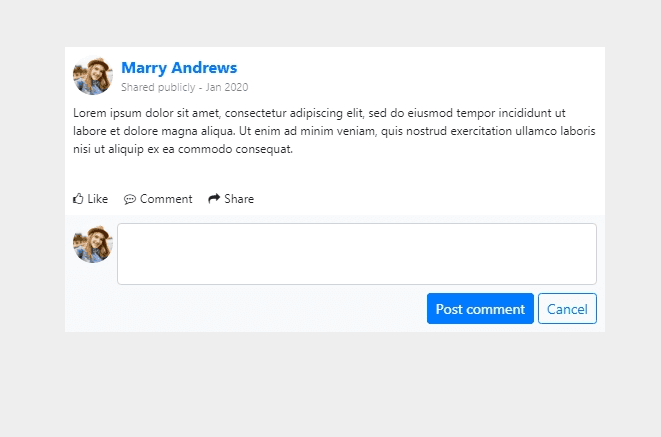Click the thumbs-up Like icon
661x437 pixels.
point(78,199)
